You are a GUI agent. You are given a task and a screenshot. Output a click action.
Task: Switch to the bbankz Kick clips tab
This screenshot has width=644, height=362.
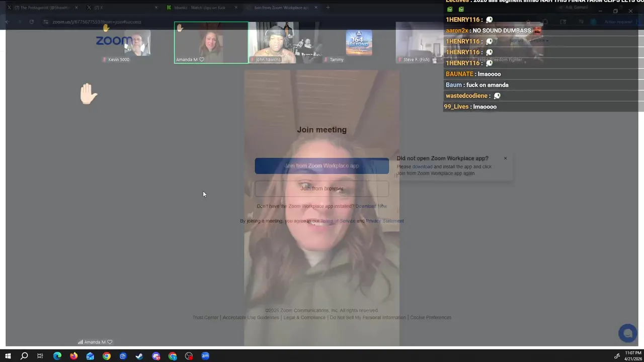(x=201, y=8)
